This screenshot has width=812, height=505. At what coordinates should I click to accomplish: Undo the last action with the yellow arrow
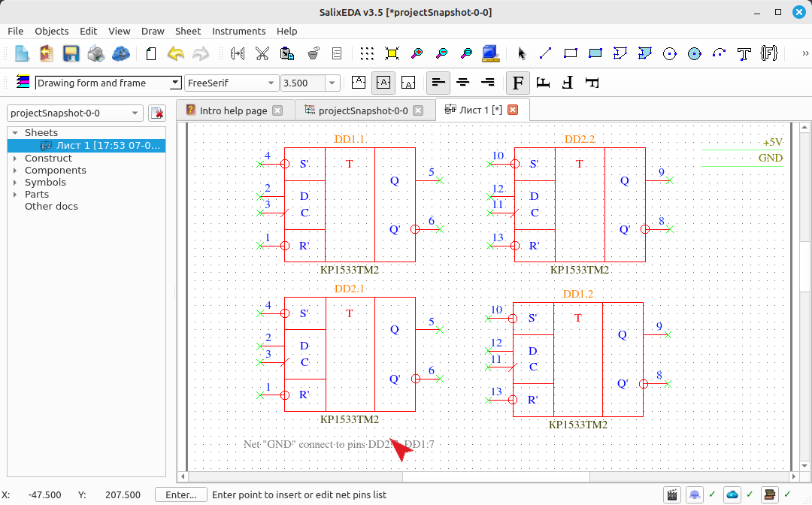tap(175, 53)
